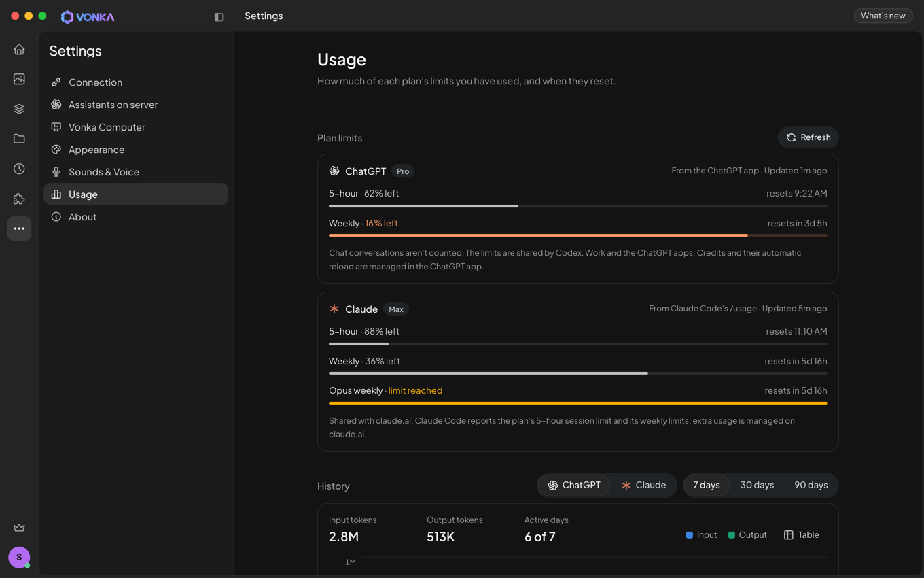Select the 7 days range

click(707, 486)
